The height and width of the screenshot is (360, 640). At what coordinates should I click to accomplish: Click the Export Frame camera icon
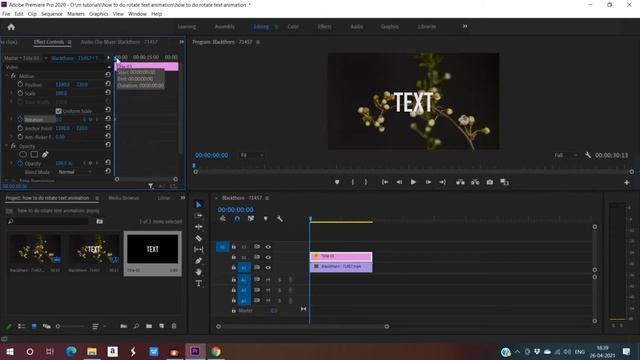490,182
